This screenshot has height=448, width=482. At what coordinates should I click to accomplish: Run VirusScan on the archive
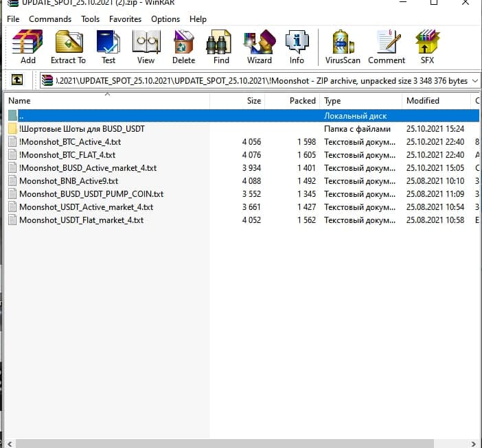[x=343, y=47]
